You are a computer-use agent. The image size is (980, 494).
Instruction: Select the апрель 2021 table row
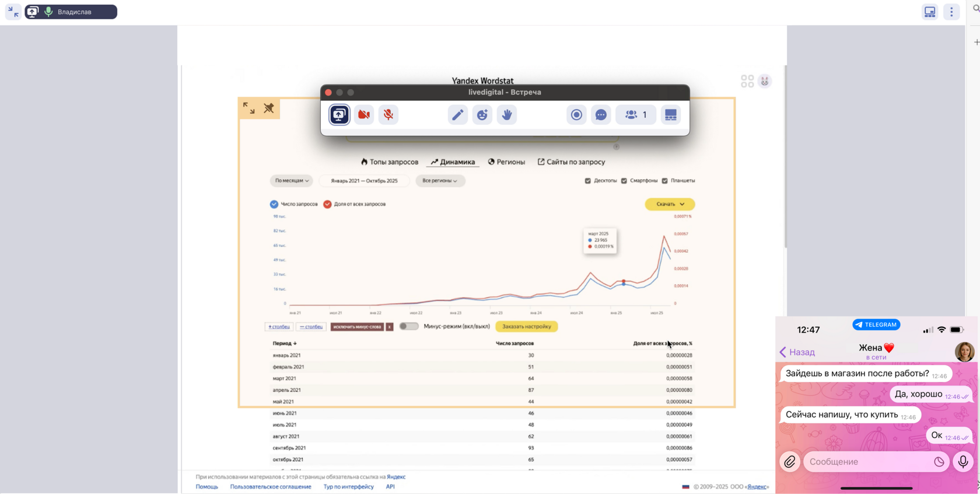482,390
